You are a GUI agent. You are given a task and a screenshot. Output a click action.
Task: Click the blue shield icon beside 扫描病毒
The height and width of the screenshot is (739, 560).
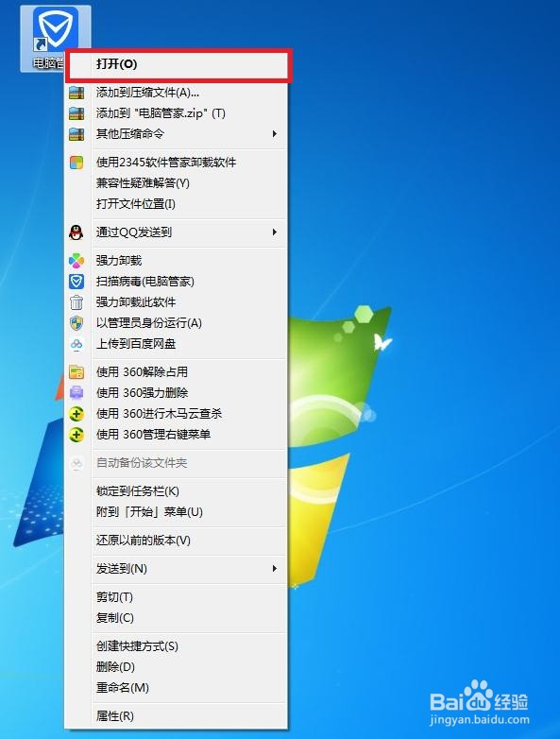[76, 282]
